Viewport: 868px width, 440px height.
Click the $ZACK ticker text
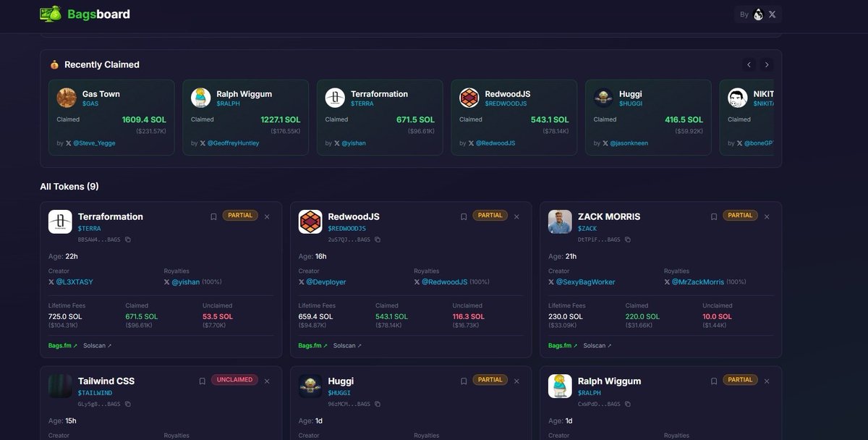(587, 229)
